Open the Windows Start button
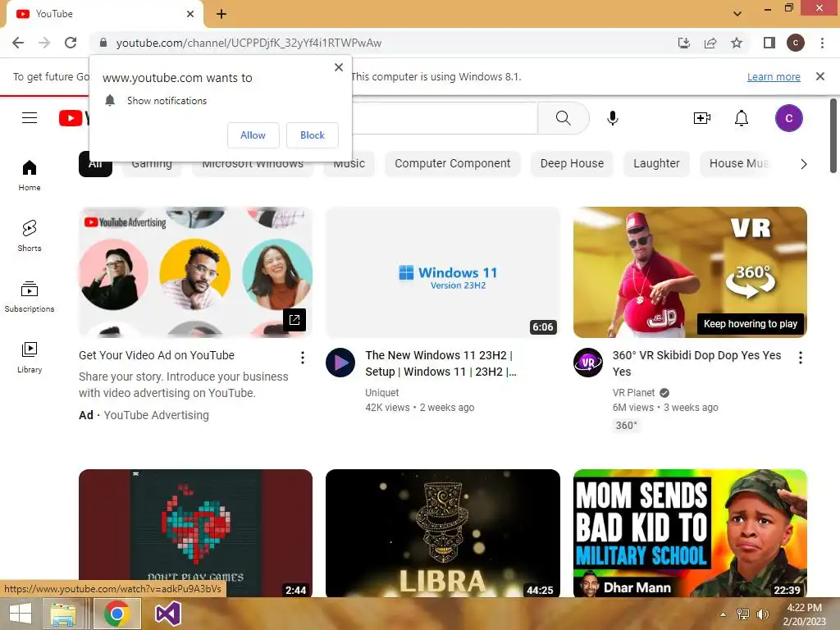840x630 pixels. [21, 614]
